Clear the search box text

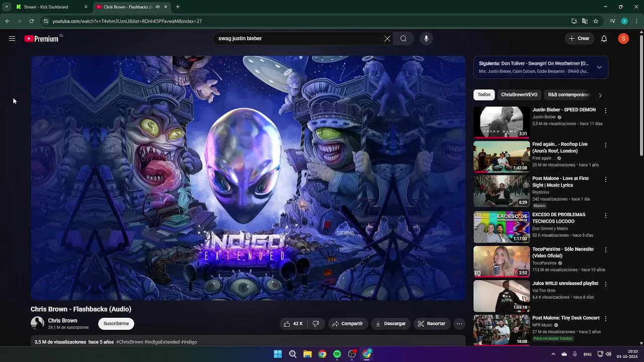[x=387, y=39]
